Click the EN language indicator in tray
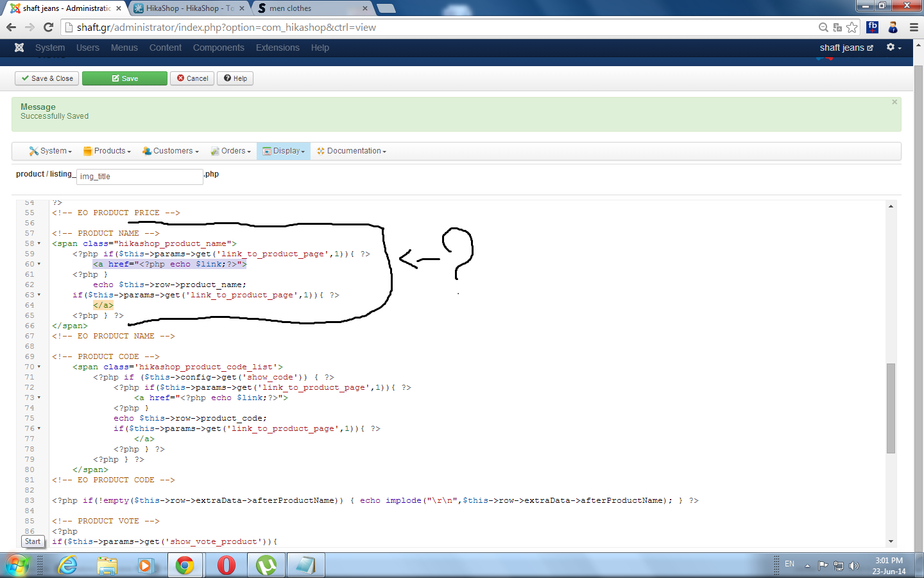 [x=789, y=564]
